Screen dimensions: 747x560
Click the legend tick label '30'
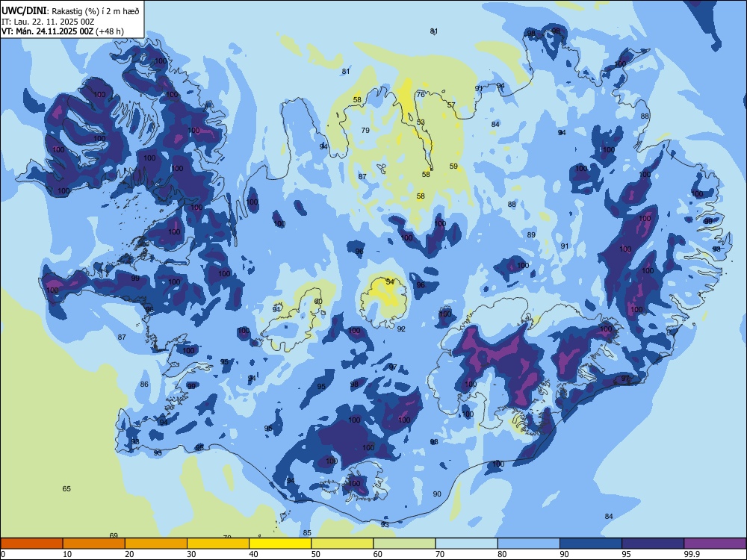pos(191,554)
